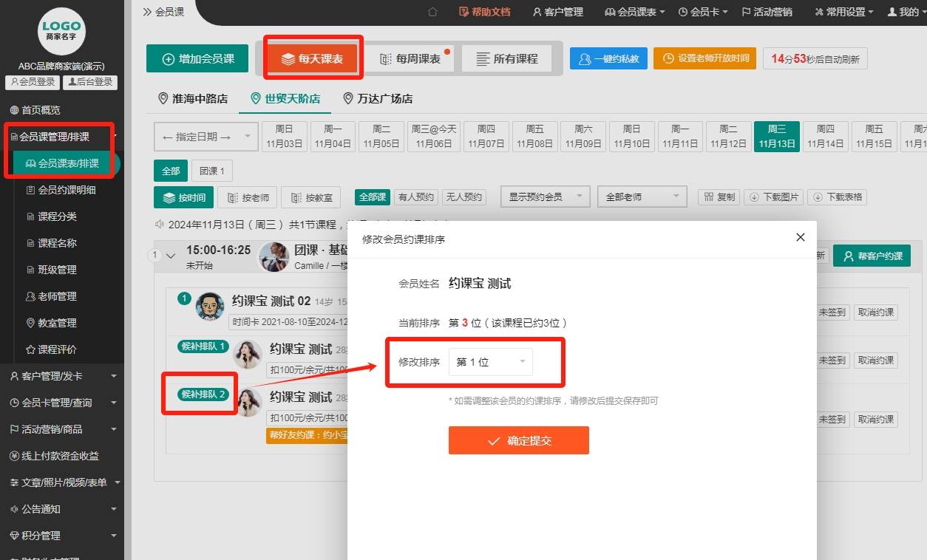Screen dimensions: 927x560
Task: Expand 公告通知 sidebar section
Action: pos(62,509)
